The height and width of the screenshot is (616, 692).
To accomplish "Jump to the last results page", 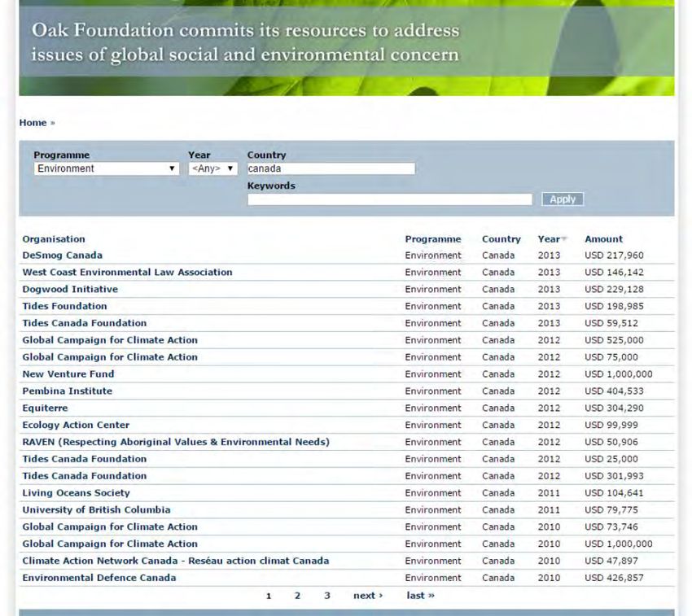I will pos(421,596).
